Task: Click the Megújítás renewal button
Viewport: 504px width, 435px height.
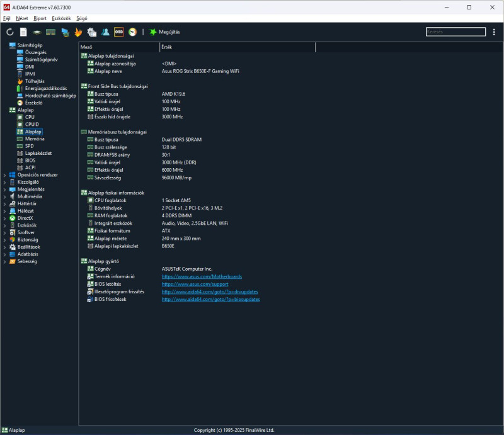Action: click(164, 32)
